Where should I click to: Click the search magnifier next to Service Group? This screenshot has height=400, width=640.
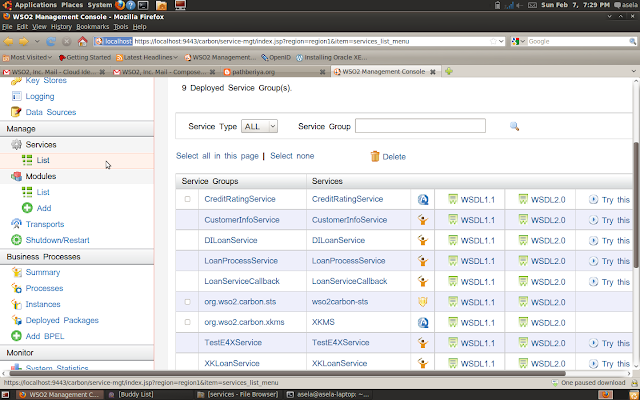click(x=514, y=126)
